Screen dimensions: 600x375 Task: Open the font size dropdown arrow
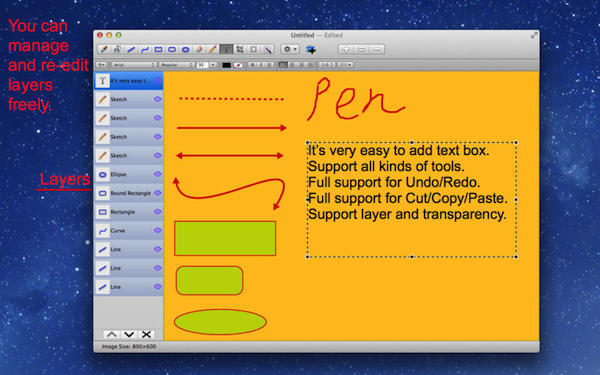pos(213,65)
